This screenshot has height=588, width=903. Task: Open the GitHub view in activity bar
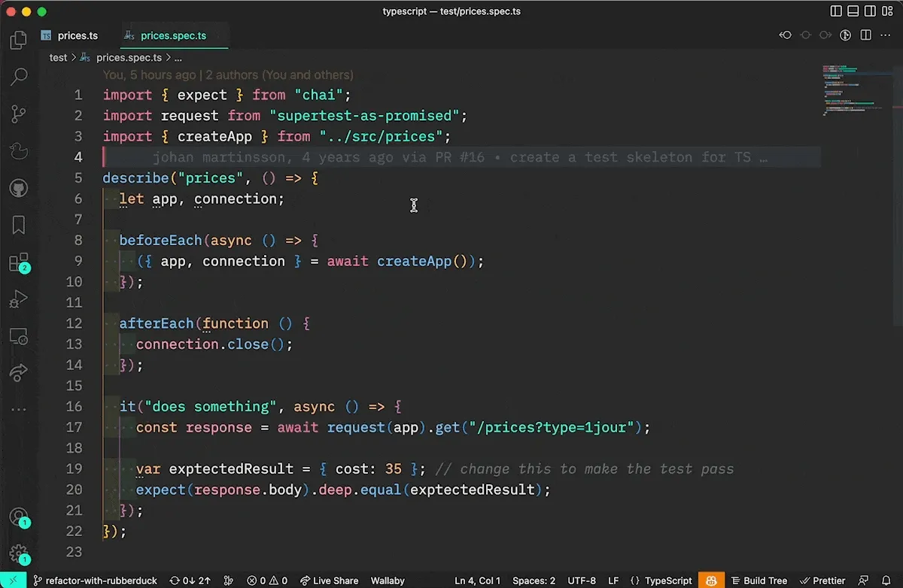coord(19,188)
